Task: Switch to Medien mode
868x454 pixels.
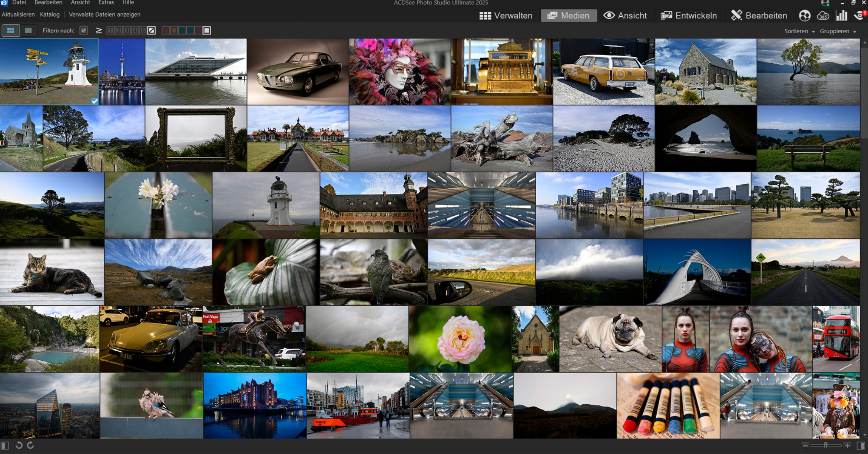Action: click(x=569, y=16)
